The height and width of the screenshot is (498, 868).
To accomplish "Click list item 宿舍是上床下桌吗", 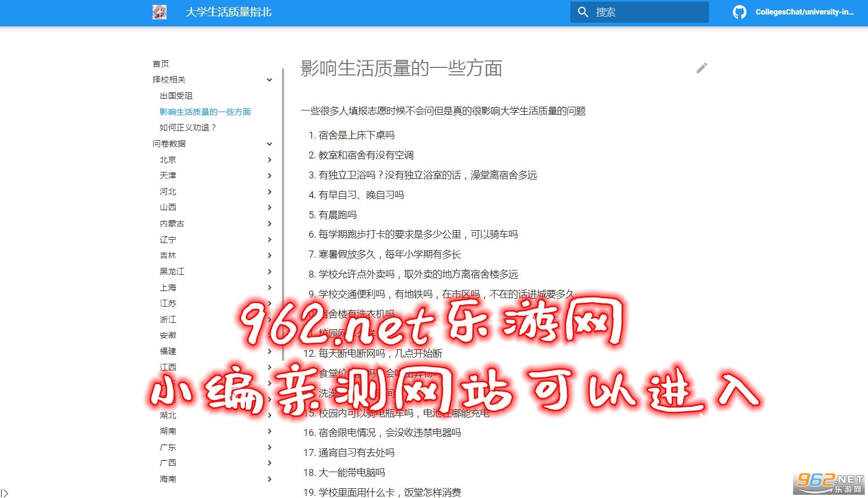I will point(356,135).
